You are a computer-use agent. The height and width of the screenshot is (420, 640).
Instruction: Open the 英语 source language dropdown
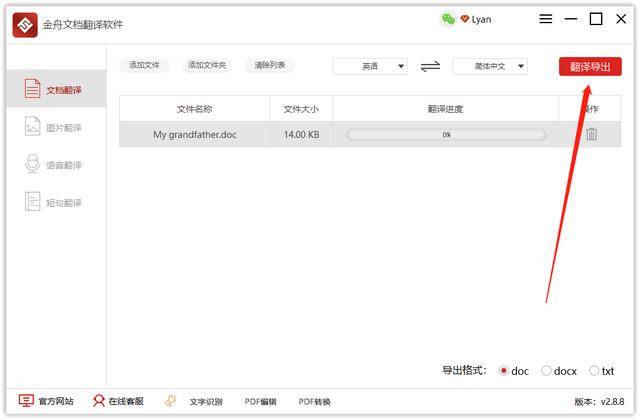370,66
